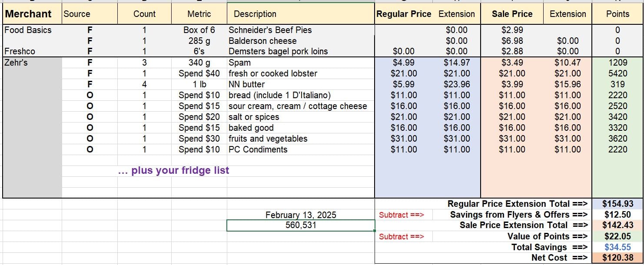Select the Merchant header cell

point(32,14)
